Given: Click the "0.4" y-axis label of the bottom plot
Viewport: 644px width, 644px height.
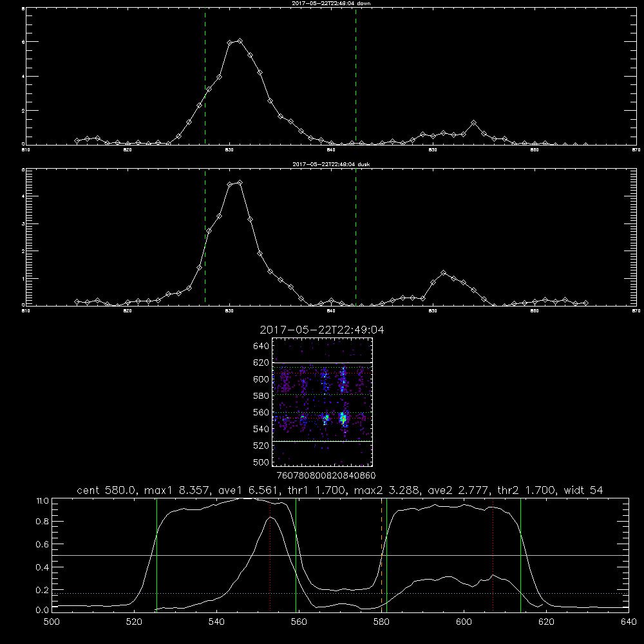Looking at the screenshot, I should [x=43, y=567].
